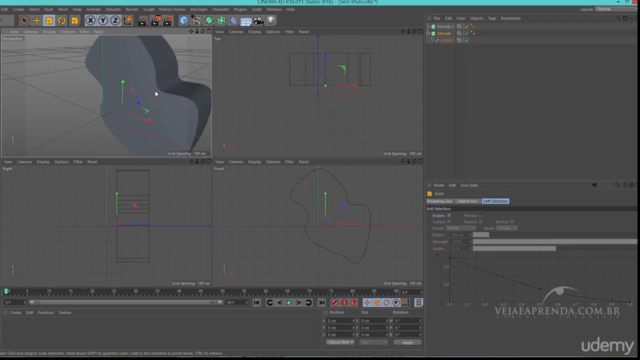
Task: Expand the Extrude.1 object hierarchy
Action: (x=428, y=27)
